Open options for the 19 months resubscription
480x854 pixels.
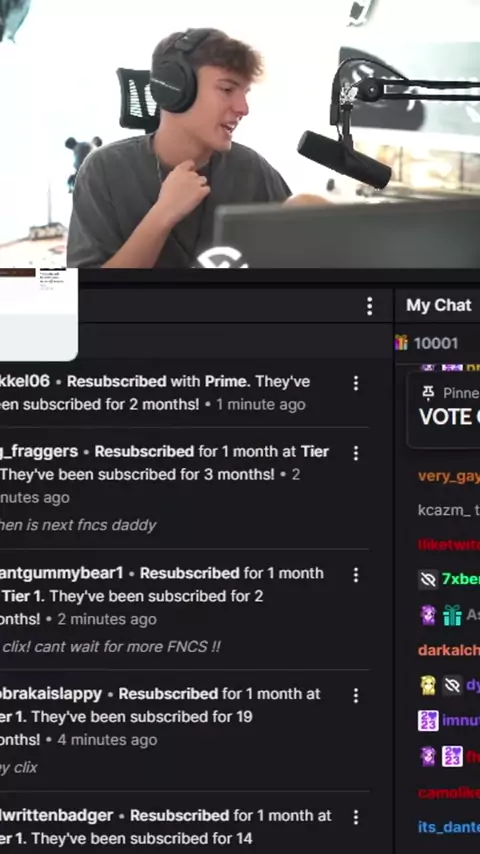[356, 696]
